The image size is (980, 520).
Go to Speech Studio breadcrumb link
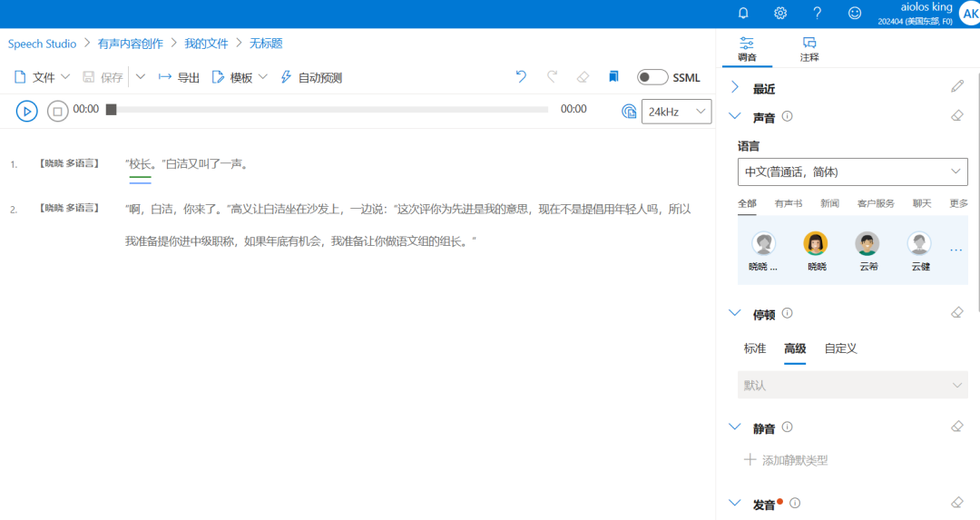(x=42, y=44)
